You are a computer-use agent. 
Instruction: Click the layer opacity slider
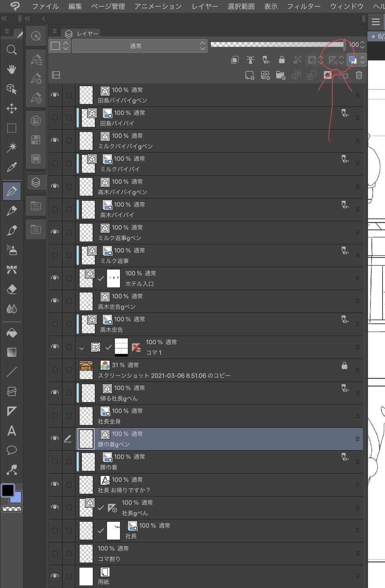pyautogui.click(x=278, y=45)
